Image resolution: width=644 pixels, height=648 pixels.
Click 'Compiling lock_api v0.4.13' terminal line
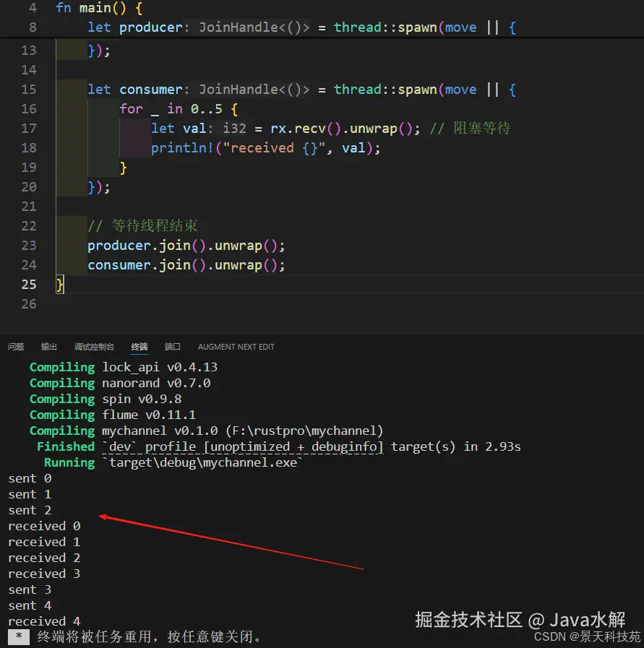pyautogui.click(x=123, y=367)
